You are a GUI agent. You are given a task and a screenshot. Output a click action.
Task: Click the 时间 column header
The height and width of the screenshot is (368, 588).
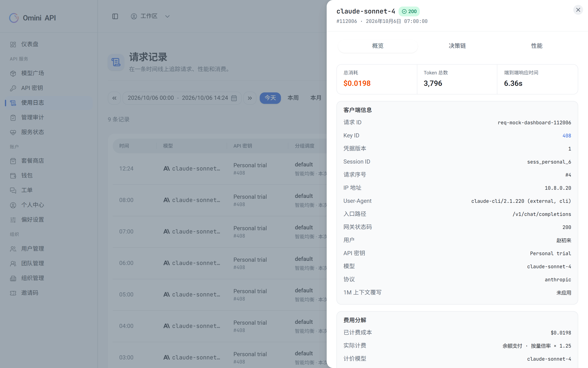click(124, 146)
